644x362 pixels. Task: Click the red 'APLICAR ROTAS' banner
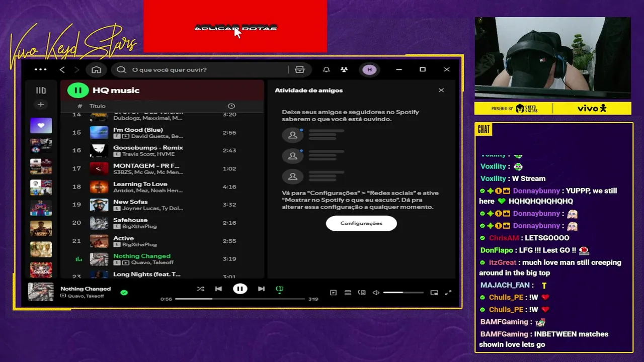click(x=235, y=27)
